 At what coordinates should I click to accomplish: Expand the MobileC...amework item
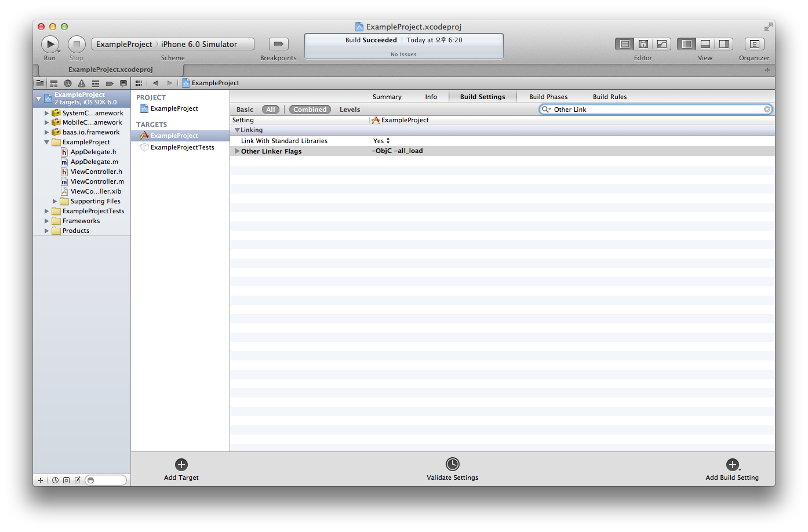(47, 123)
